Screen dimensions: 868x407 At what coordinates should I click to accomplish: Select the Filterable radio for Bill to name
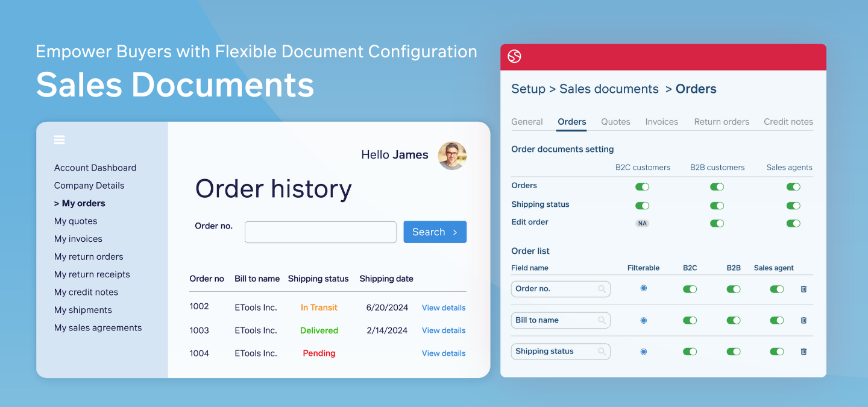[643, 320]
